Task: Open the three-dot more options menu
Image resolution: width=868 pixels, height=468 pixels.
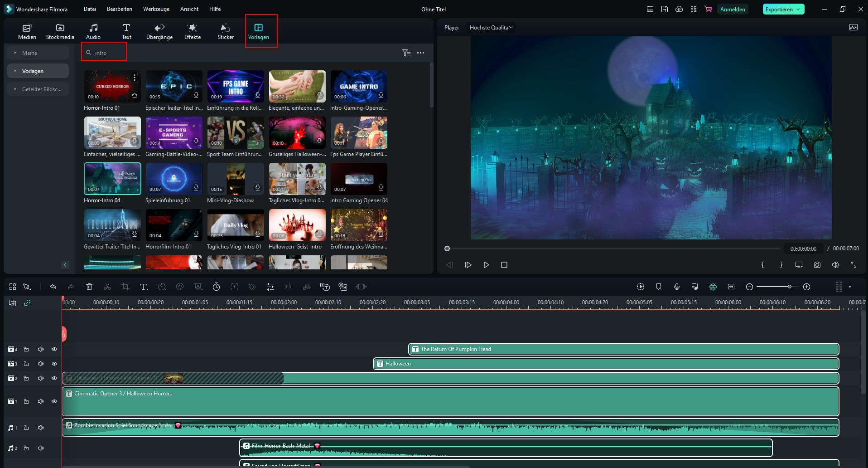Action: (421, 53)
